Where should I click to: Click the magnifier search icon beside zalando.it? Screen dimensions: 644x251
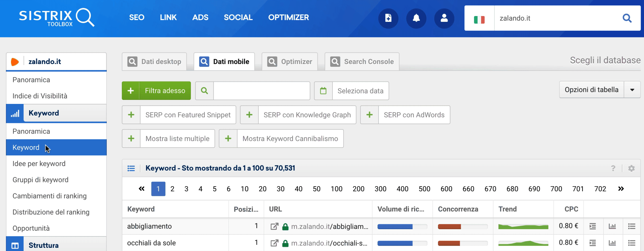tap(627, 18)
